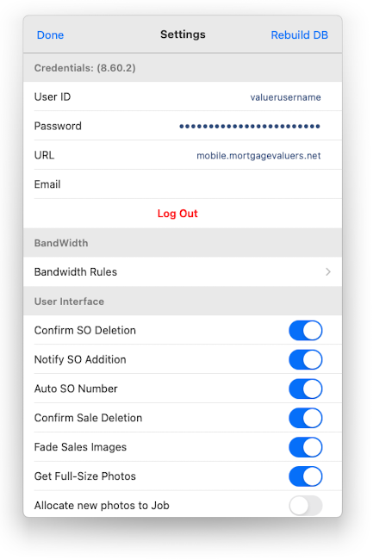Select the Bandwidth Rules row
Screen dimensions: 392x560
(183, 271)
